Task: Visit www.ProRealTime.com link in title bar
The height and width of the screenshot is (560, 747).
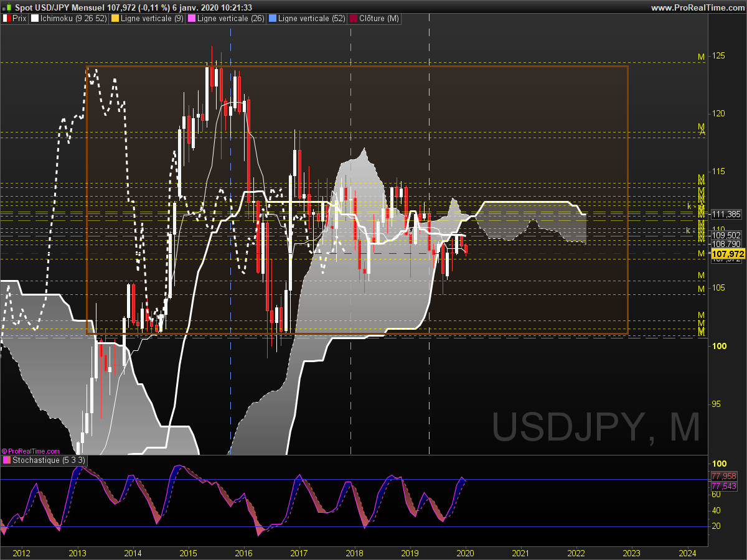Action: (697, 7)
